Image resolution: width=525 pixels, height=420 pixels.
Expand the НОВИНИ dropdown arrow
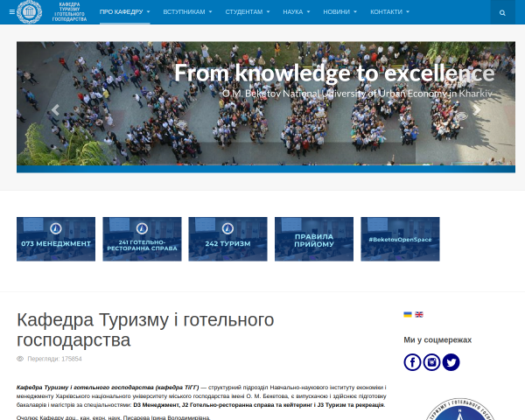(x=355, y=11)
